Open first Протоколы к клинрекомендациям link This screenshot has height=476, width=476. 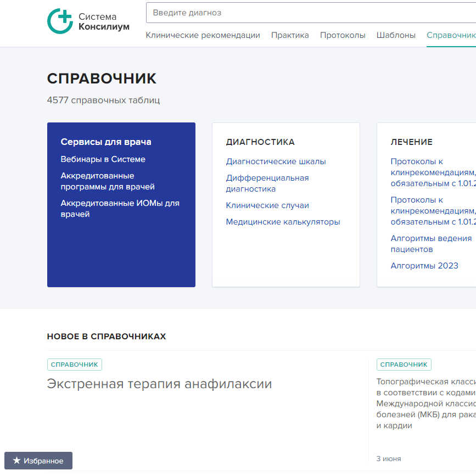tap(433, 172)
